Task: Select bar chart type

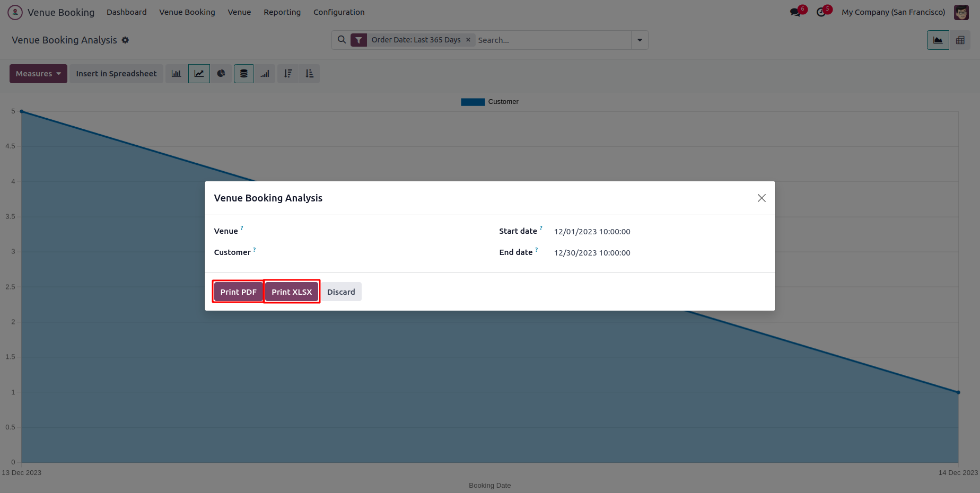Action: (177, 74)
